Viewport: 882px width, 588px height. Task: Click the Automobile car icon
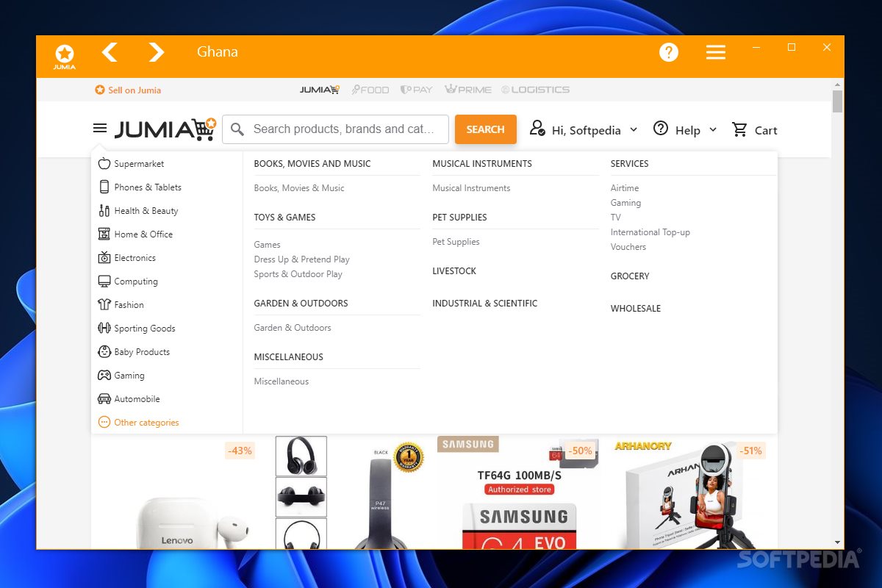(x=104, y=398)
